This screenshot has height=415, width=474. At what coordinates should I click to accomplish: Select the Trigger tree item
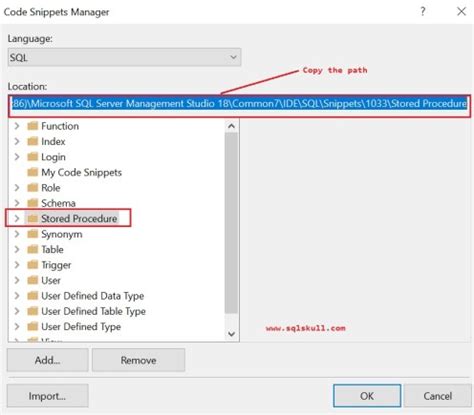point(56,265)
